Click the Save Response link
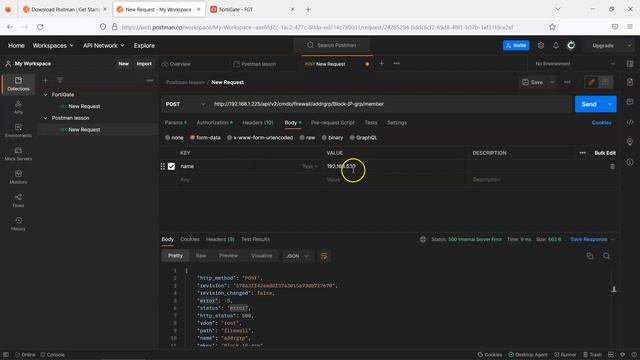This screenshot has height=360, width=640. 589,239
